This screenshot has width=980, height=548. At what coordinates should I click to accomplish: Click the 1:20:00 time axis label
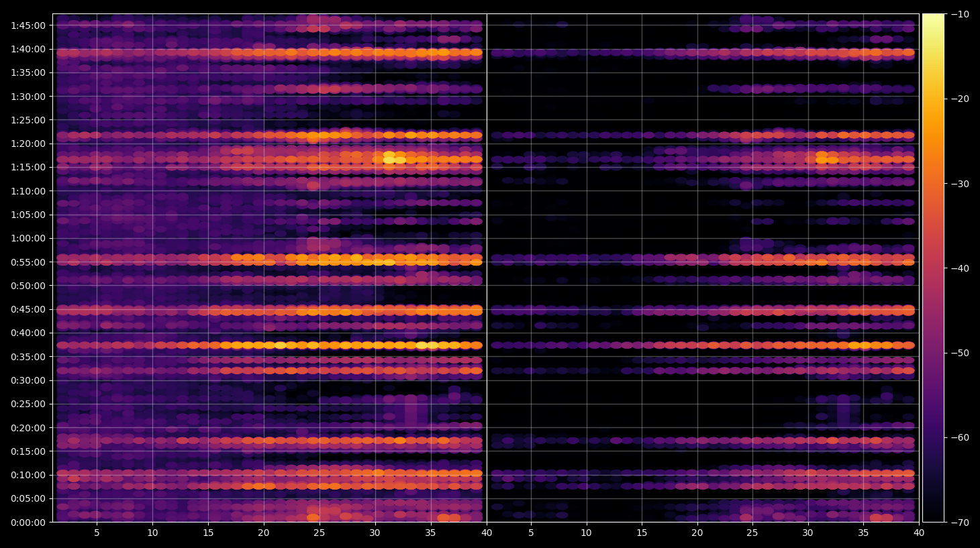28,144
